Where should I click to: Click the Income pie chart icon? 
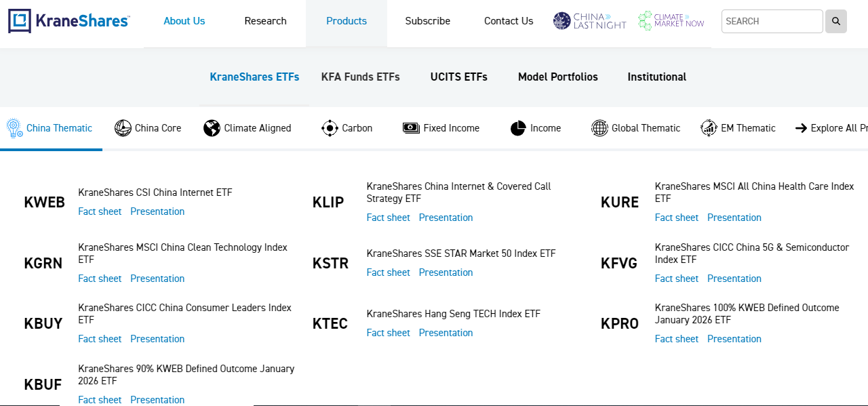(x=518, y=128)
